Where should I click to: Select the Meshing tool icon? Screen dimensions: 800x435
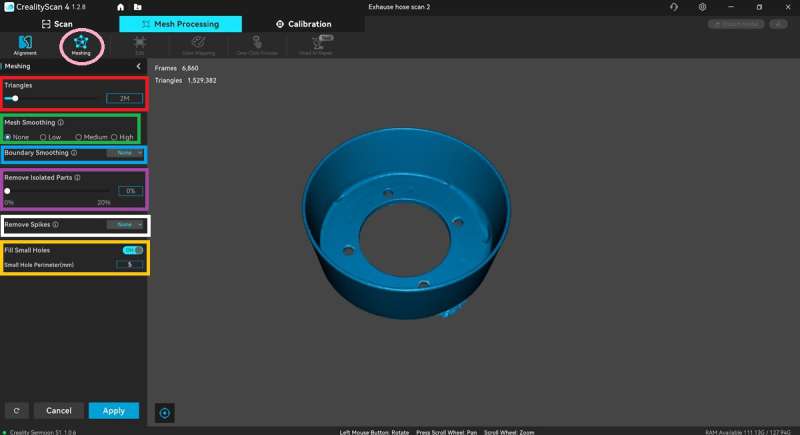(x=80, y=43)
